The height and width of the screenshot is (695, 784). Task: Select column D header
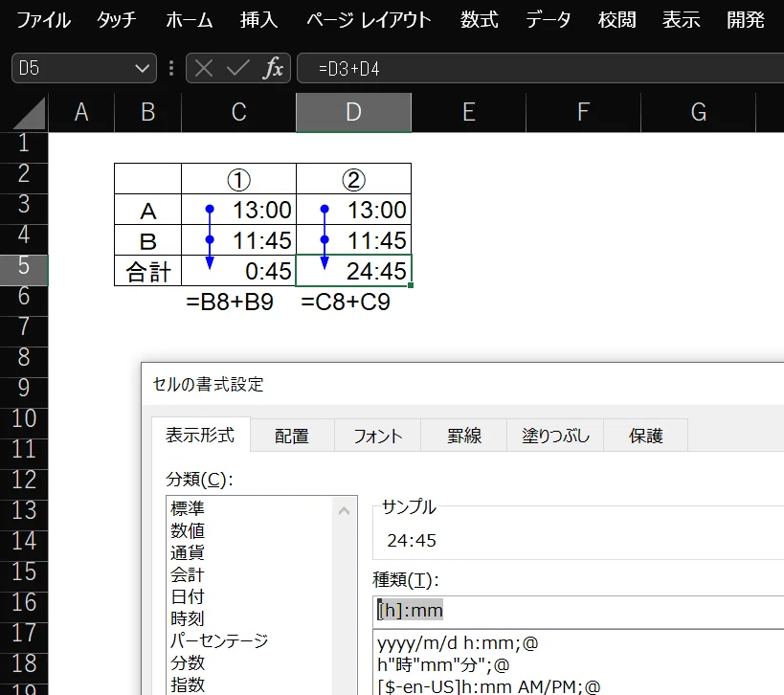353,112
